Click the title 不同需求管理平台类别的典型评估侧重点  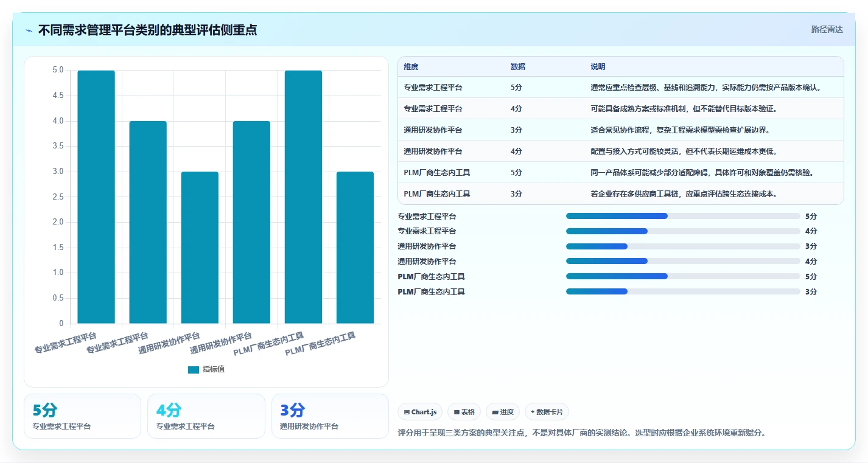click(x=147, y=30)
